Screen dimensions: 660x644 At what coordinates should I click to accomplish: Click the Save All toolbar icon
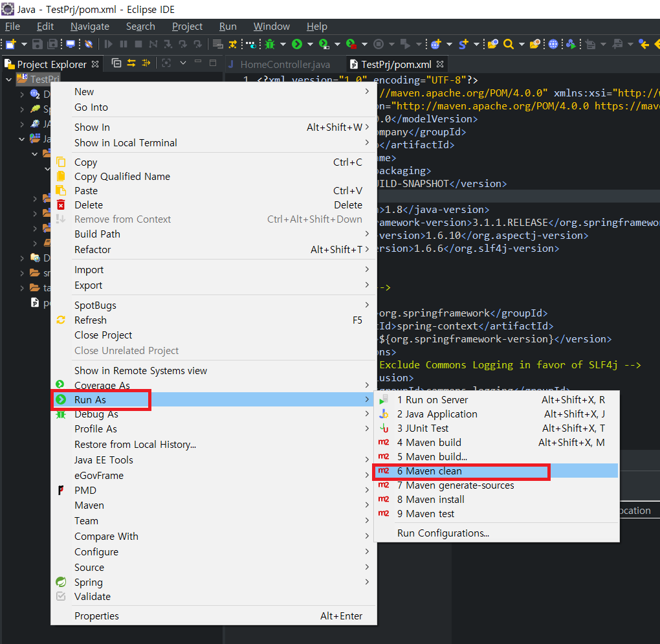(x=52, y=44)
